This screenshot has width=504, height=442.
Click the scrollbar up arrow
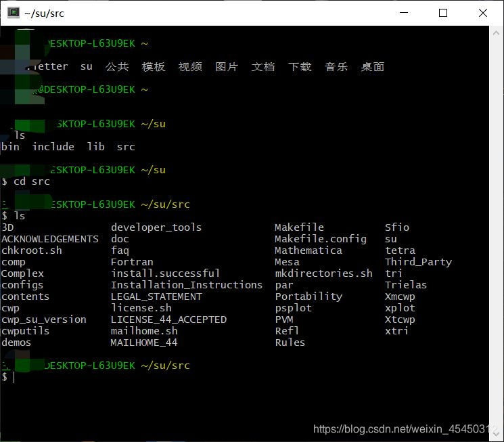click(x=496, y=33)
